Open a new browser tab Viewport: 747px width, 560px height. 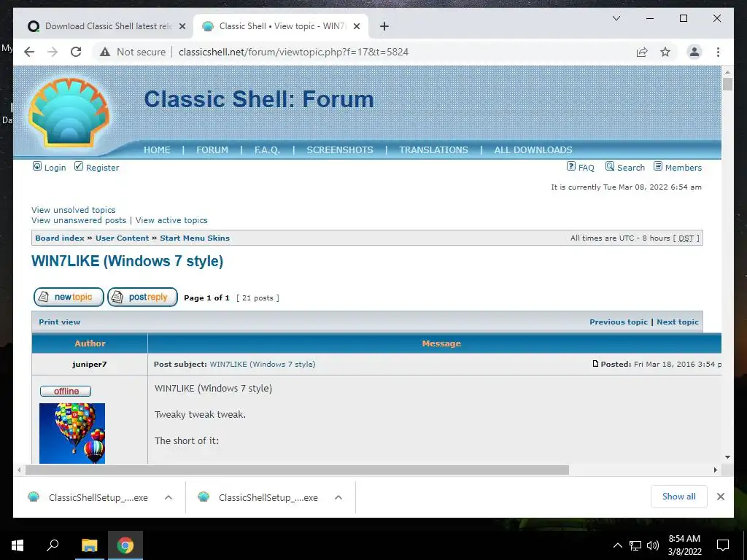pyautogui.click(x=384, y=26)
